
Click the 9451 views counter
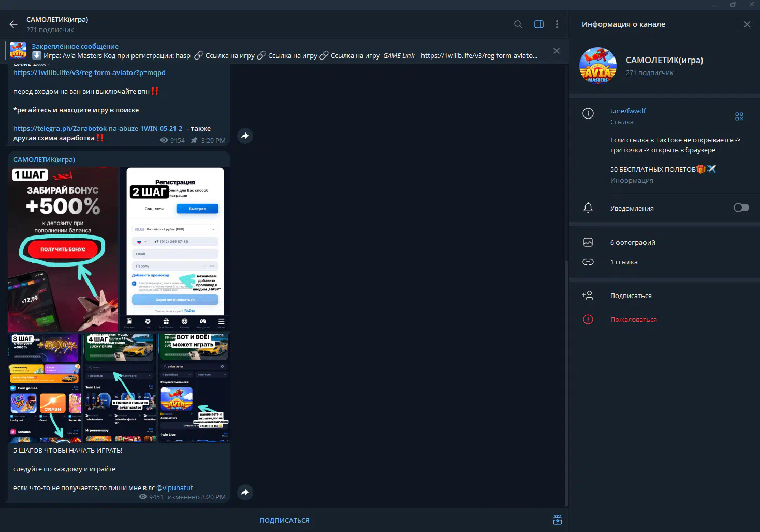tap(151, 497)
